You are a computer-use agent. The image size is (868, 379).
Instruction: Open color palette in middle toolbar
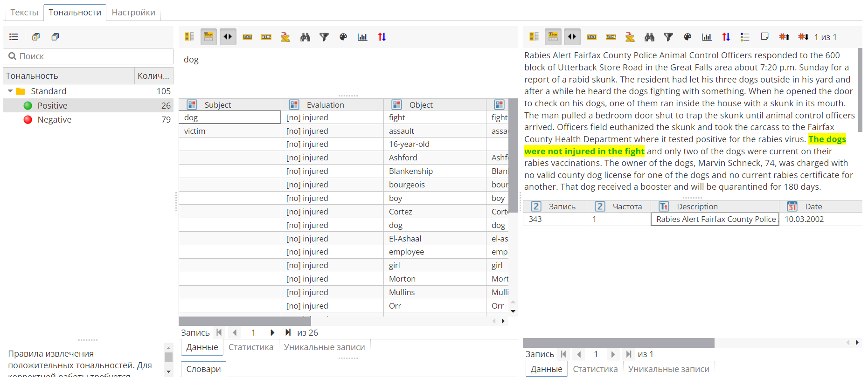[x=343, y=37]
